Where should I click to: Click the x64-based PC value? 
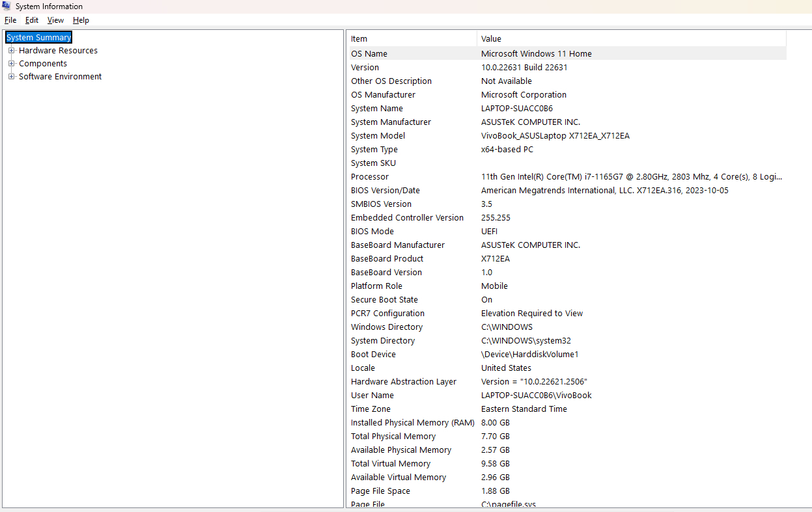point(508,150)
